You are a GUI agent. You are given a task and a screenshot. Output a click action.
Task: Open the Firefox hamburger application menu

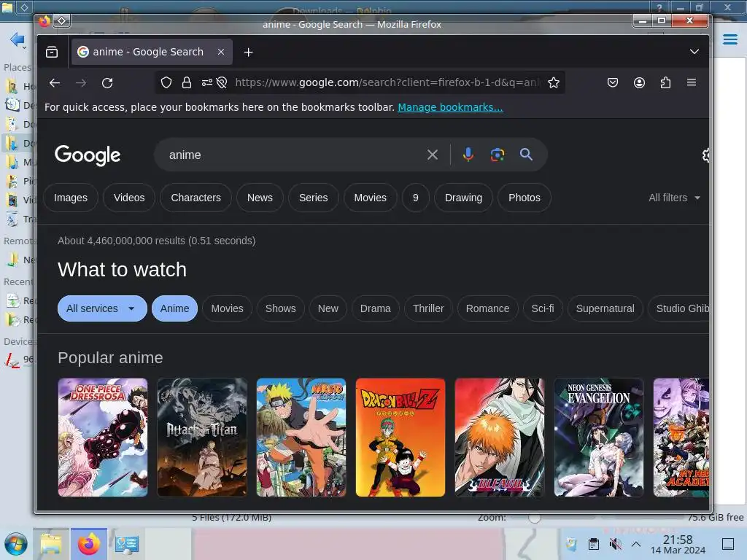[692, 82]
